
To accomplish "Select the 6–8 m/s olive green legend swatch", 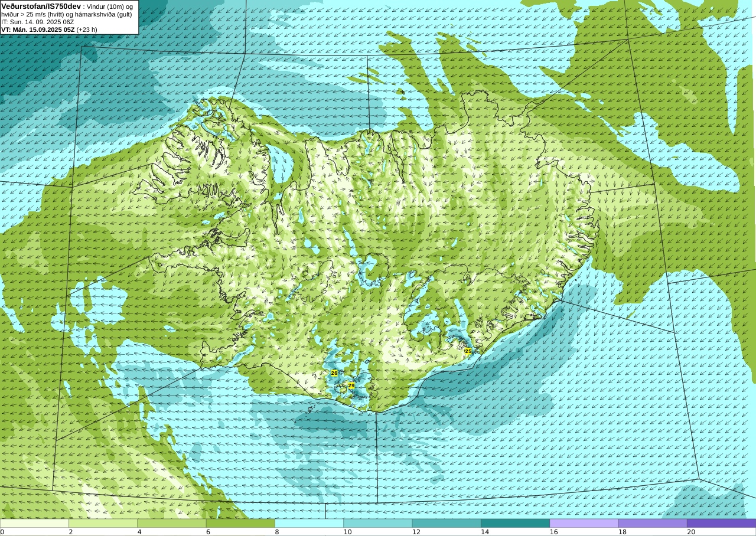I will pos(240,523).
